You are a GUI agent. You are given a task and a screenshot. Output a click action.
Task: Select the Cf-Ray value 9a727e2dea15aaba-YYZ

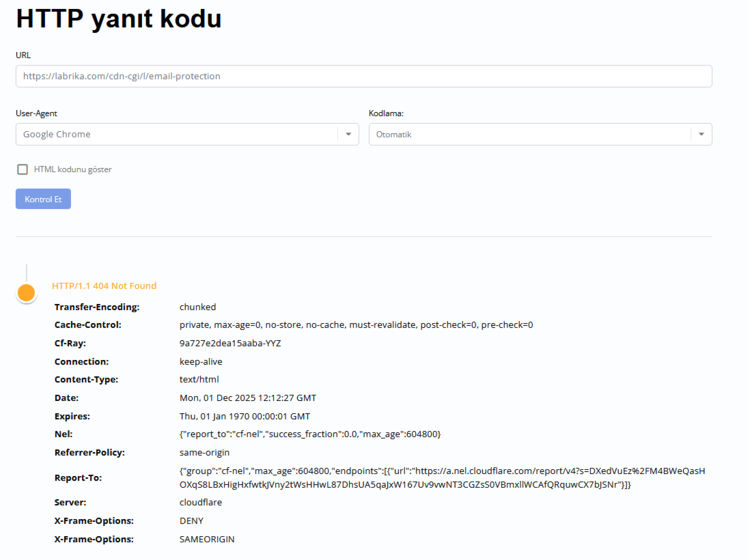(230, 344)
